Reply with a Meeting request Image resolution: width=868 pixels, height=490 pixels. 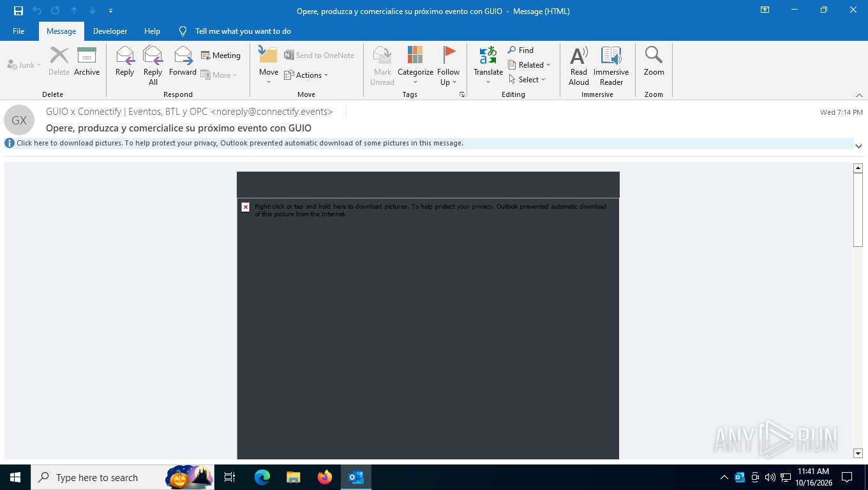tap(221, 56)
